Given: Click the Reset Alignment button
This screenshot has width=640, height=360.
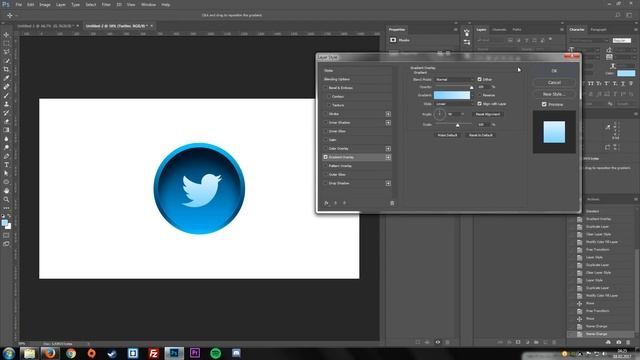Looking at the screenshot, I should tap(487, 114).
